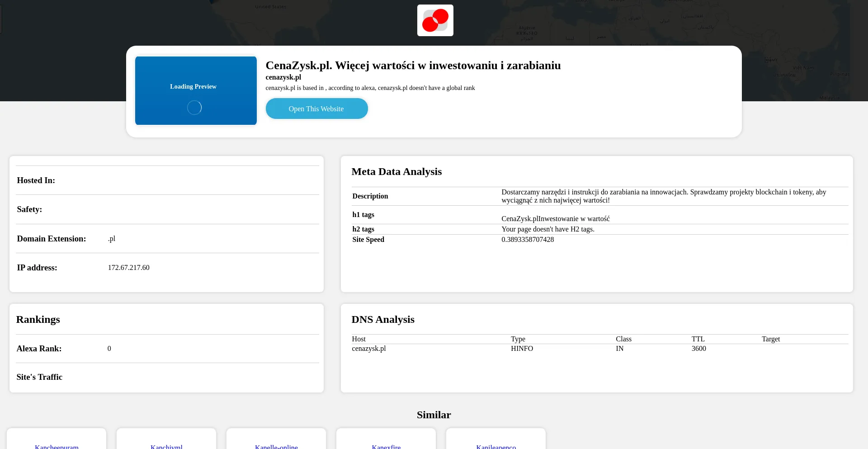Screen dimensions: 868x449
Task: Click the TTL column header
Action: 698,339
